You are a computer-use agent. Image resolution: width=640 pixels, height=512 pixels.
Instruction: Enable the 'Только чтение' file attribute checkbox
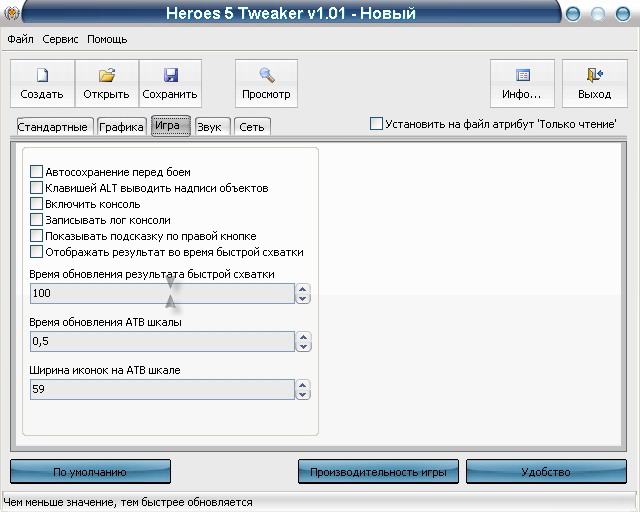[x=376, y=124]
